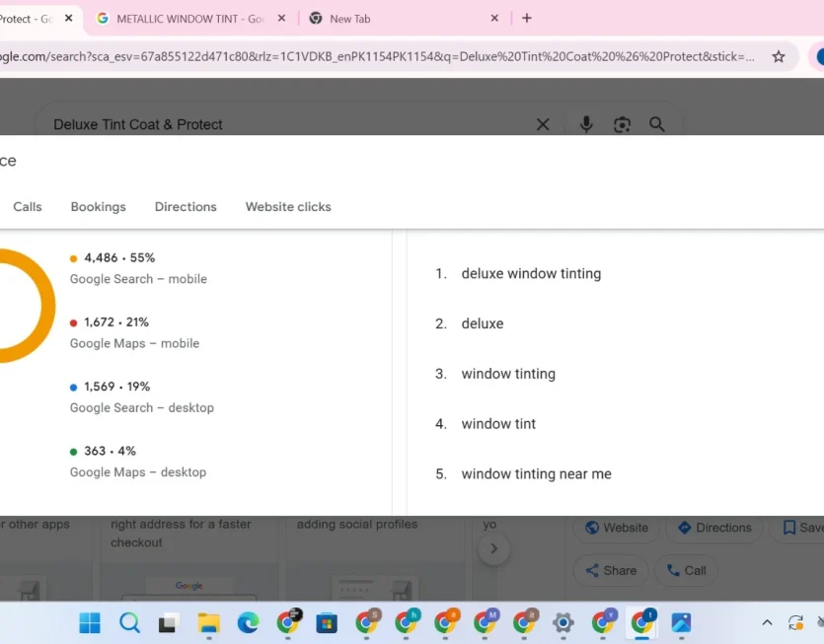Screen dimensions: 824x644
Task: Click the Share button
Action: click(610, 570)
